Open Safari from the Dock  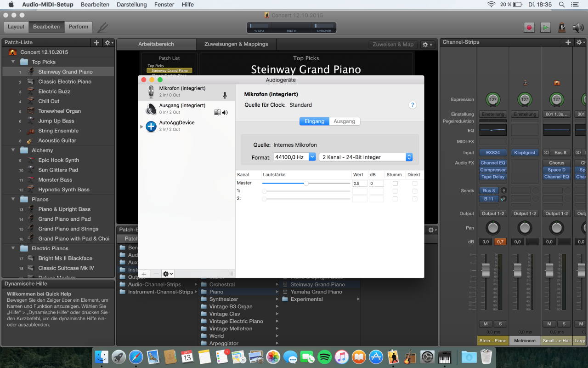(x=136, y=357)
